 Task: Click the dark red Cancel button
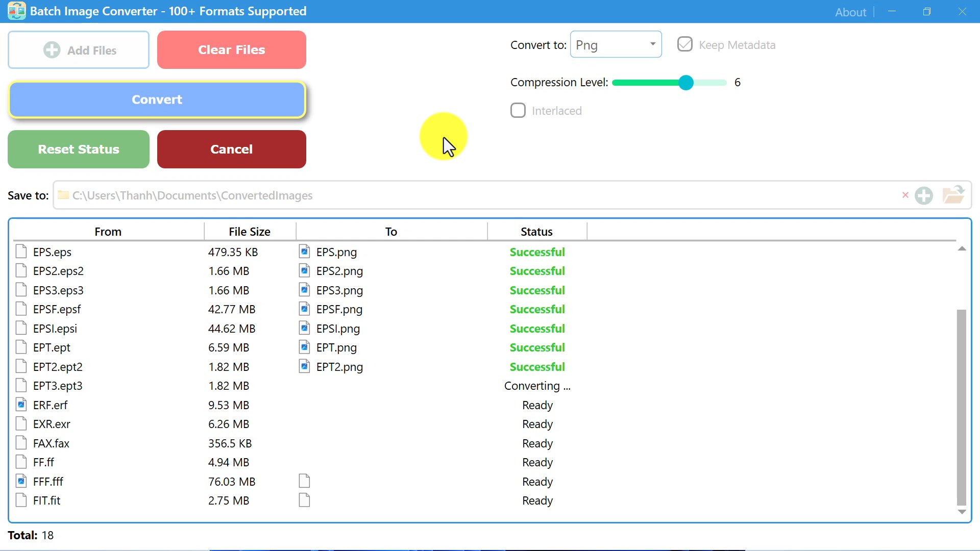pyautogui.click(x=231, y=149)
